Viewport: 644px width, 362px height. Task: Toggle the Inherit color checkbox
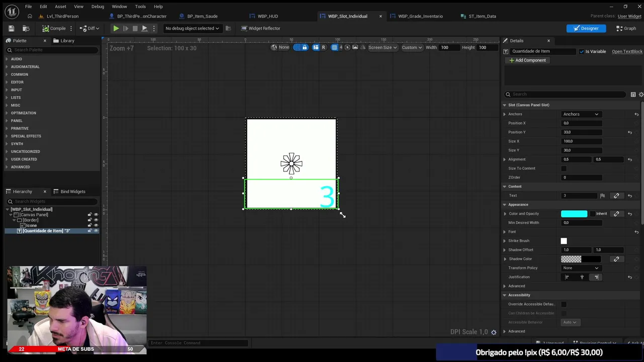coord(593,214)
